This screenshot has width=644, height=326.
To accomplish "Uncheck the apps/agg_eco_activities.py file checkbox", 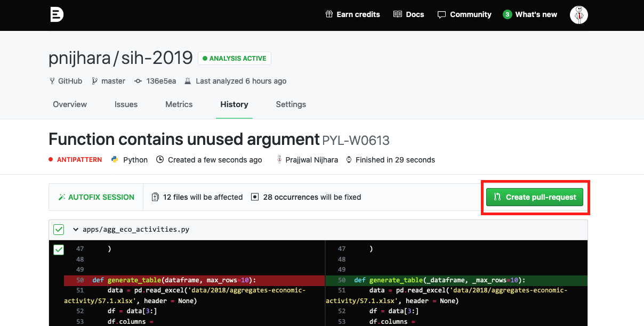I will pyautogui.click(x=58, y=229).
